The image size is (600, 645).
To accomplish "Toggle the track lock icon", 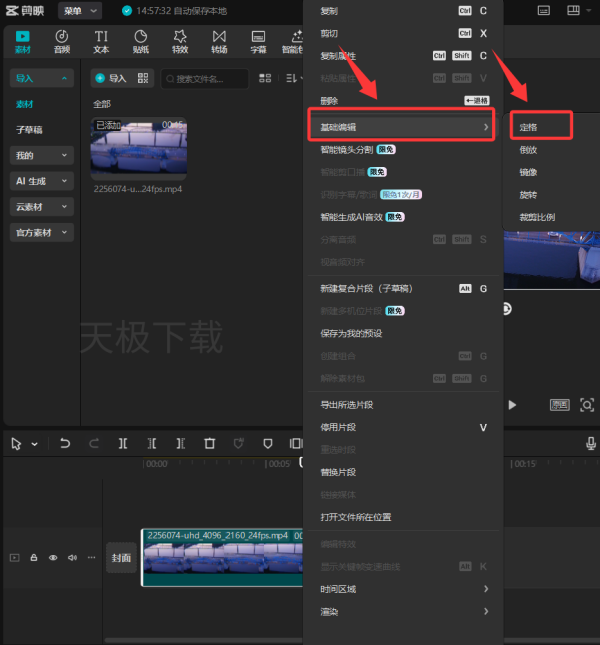I will [x=34, y=557].
